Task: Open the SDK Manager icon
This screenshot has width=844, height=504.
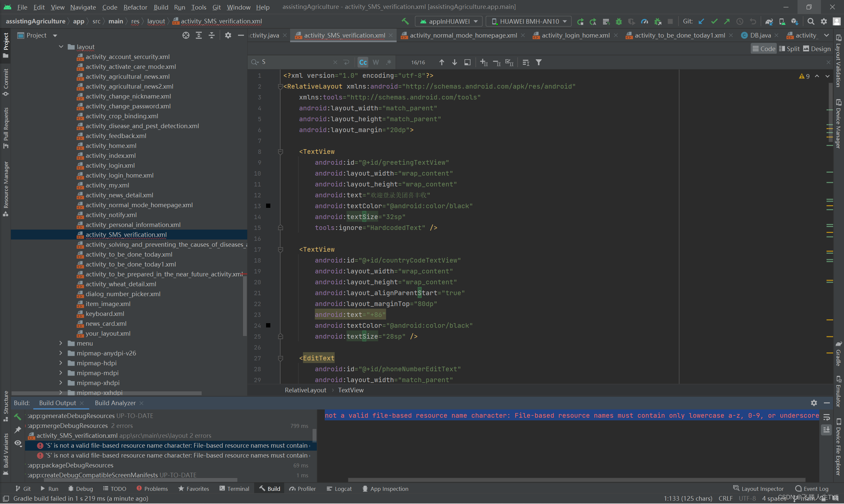Action: [794, 21]
